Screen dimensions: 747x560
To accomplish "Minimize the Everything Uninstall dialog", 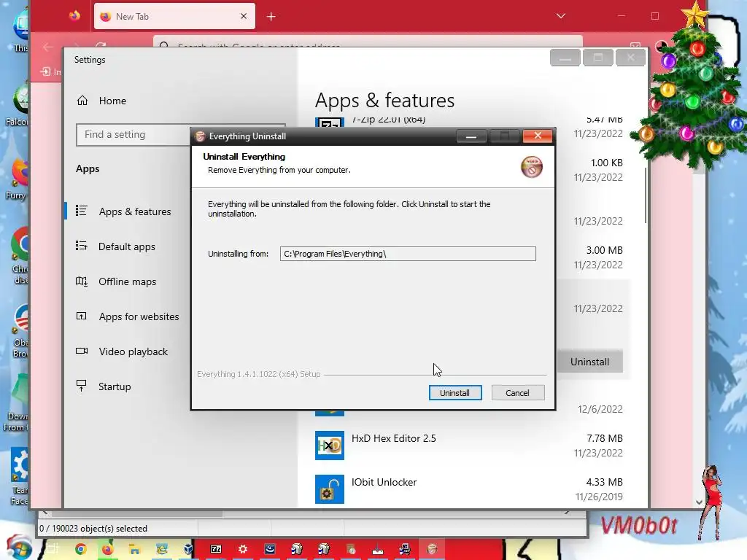I will [471, 136].
